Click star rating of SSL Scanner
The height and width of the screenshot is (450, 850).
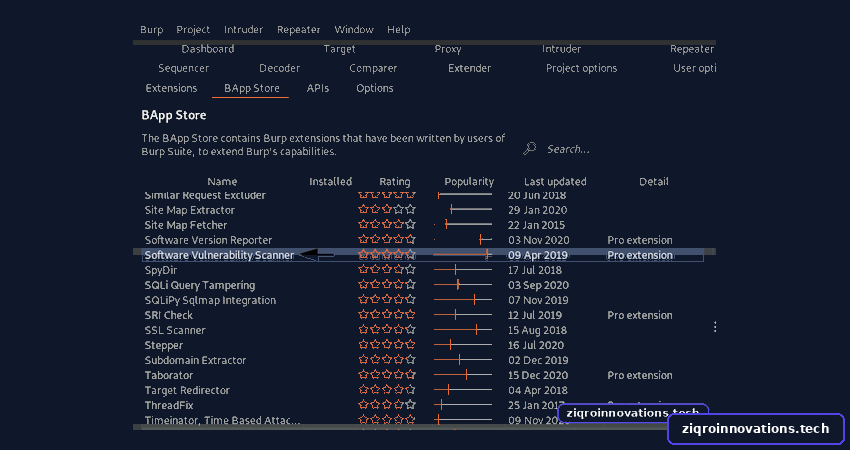tap(387, 330)
